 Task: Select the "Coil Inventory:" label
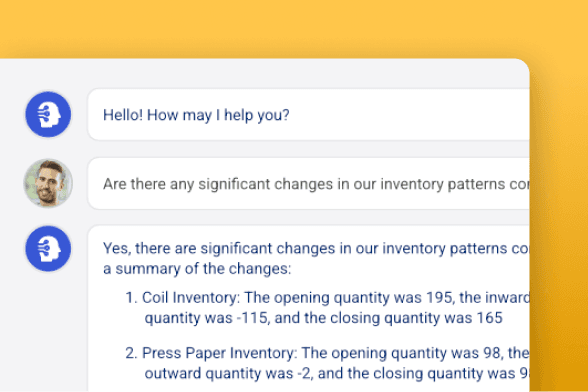190,298
